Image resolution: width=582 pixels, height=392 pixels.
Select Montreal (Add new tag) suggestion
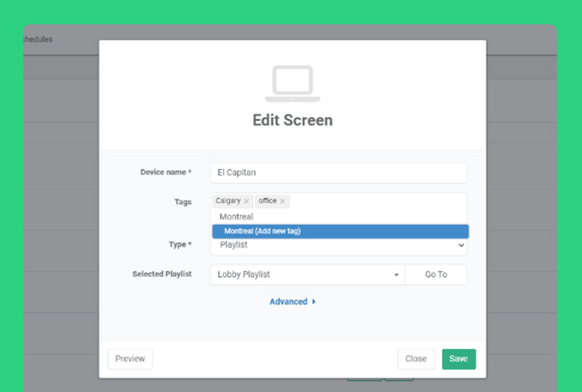pyautogui.click(x=340, y=232)
